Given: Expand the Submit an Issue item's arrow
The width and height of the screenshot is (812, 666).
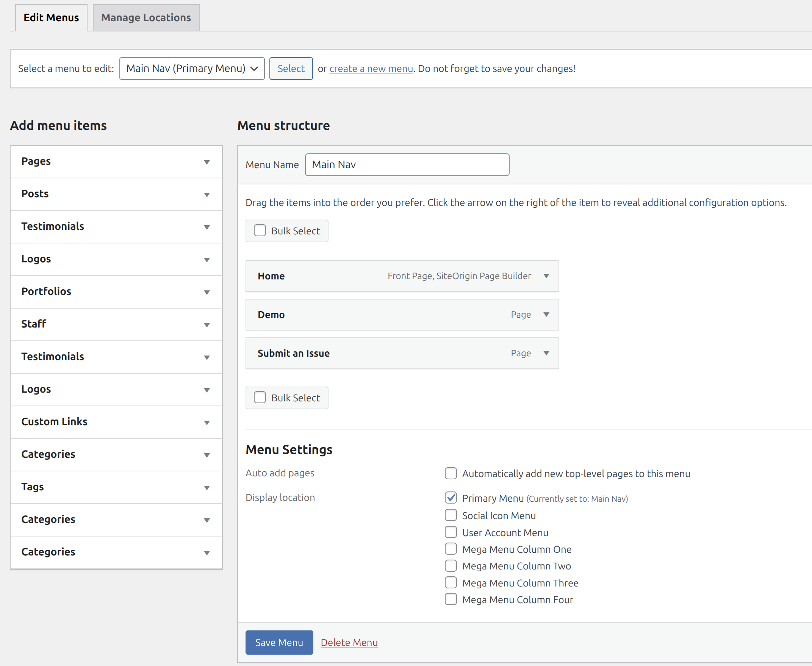Looking at the screenshot, I should pos(546,353).
